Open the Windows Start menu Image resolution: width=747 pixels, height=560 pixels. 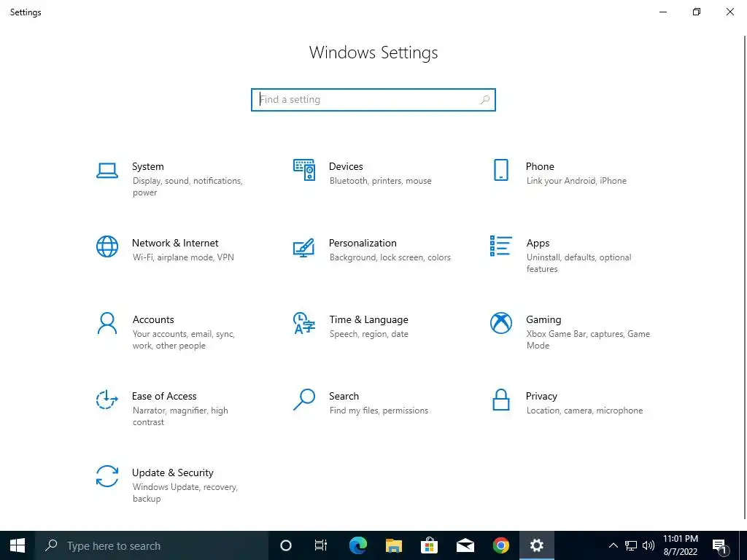pos(18,545)
